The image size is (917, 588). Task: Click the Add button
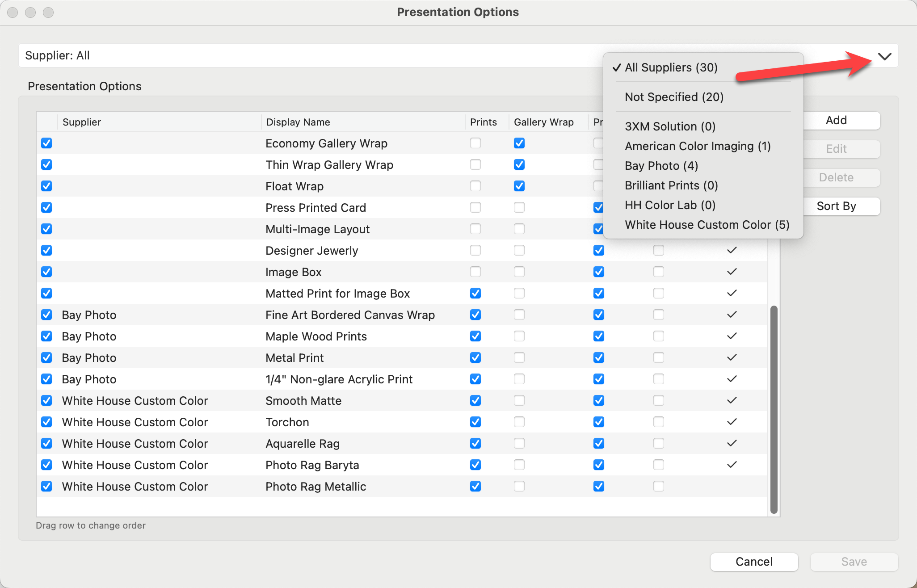pyautogui.click(x=836, y=120)
